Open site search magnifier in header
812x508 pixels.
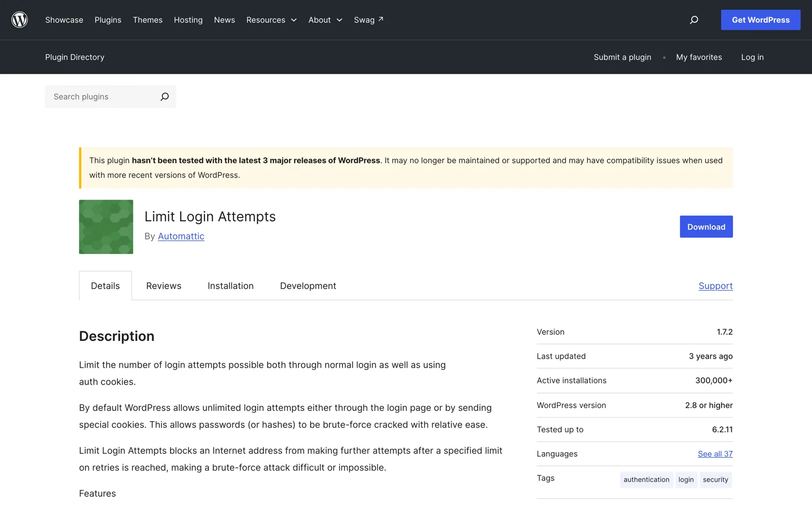pos(694,20)
